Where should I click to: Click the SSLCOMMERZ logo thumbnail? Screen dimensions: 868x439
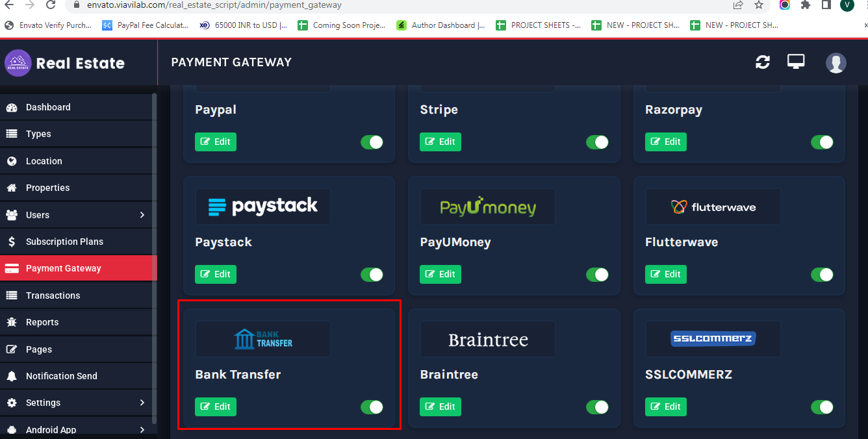(x=713, y=339)
